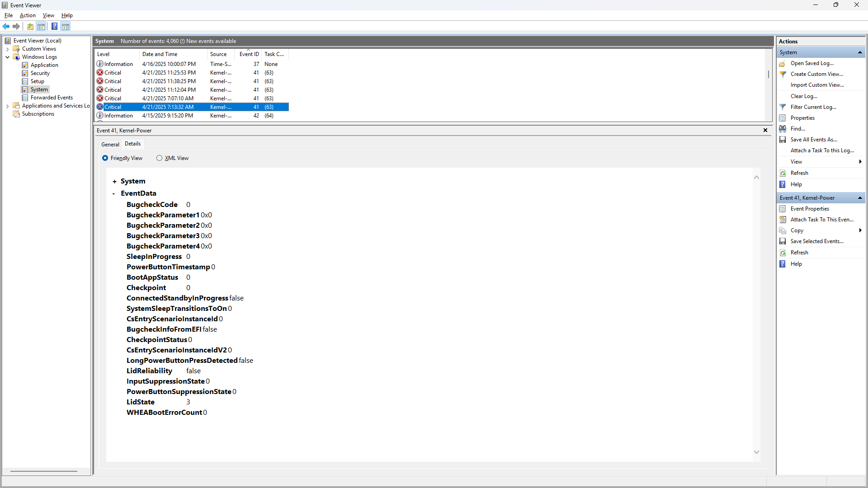
Task: Select Information event at 4/16/2025 10:00:07 PM
Action: click(192, 64)
